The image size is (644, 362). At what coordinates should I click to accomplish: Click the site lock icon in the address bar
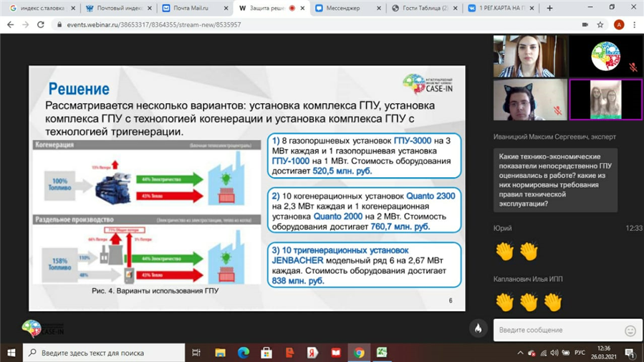[59, 24]
